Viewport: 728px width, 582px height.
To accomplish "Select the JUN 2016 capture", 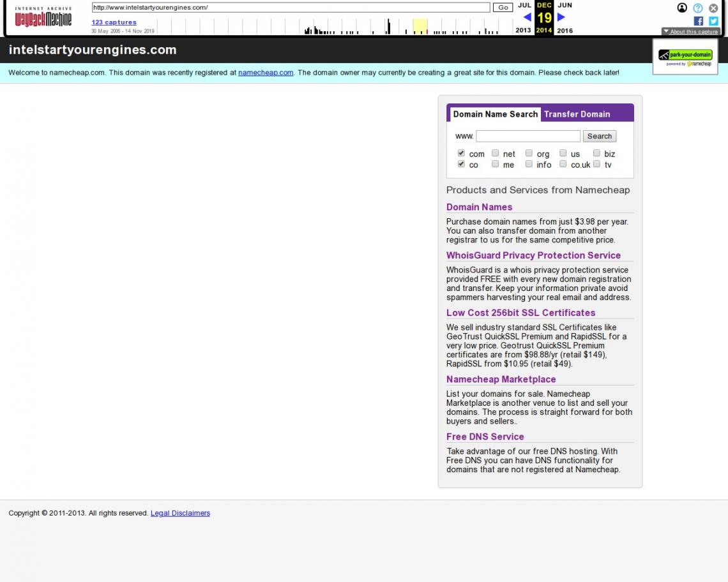I will (565, 18).
